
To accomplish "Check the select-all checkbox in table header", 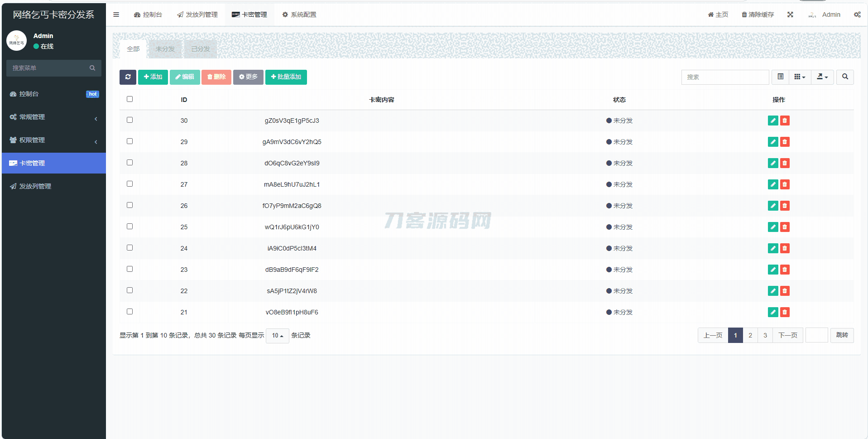I will 130,99.
